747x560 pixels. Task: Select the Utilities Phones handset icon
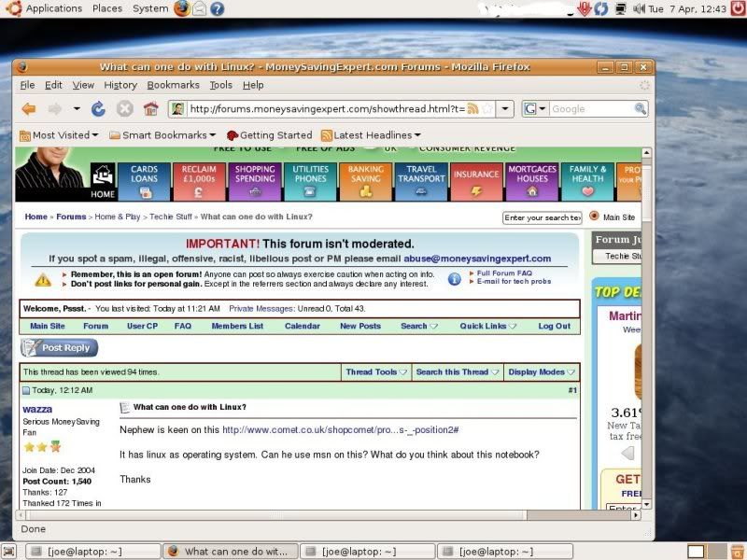pos(309,190)
